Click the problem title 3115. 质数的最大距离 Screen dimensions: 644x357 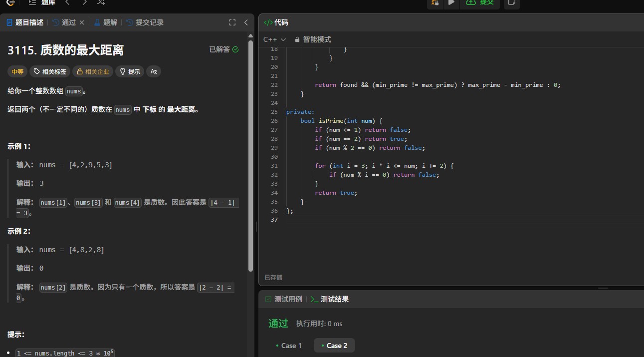66,50
